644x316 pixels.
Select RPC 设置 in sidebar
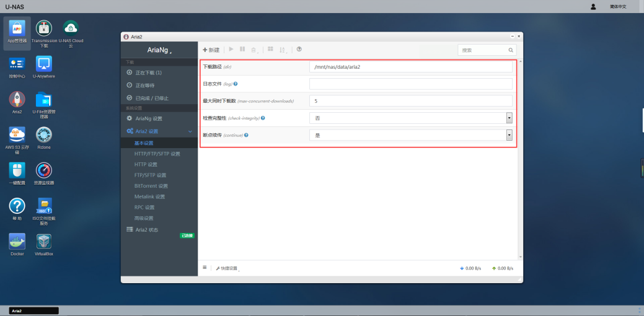(159, 207)
